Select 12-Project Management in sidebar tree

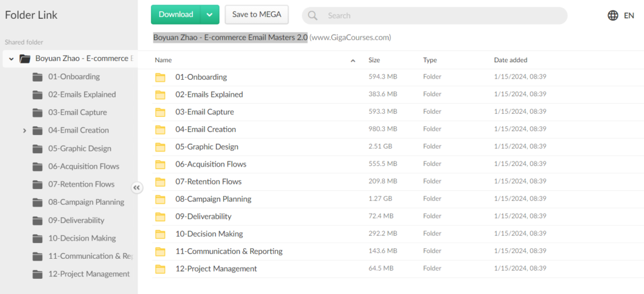(89, 274)
